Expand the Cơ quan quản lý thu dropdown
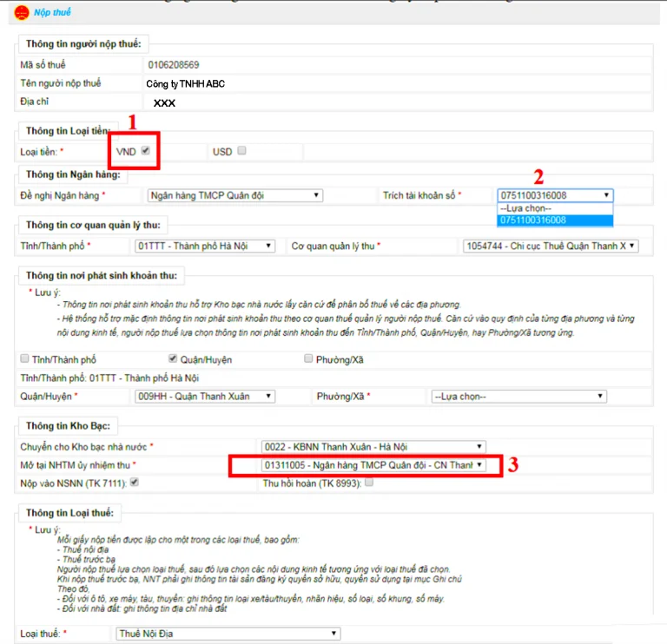The height and width of the screenshot is (644, 667). pos(551,246)
